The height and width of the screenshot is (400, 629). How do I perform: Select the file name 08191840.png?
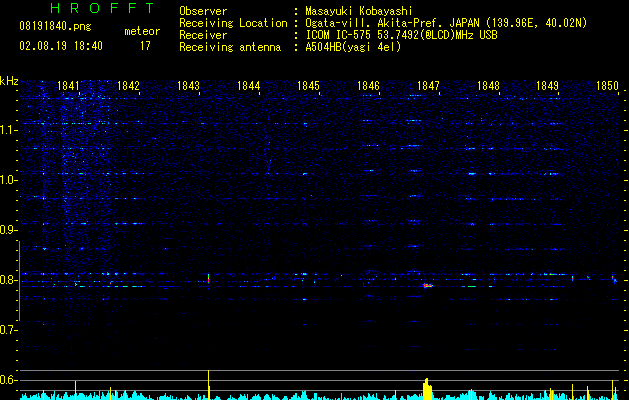[x=55, y=27]
